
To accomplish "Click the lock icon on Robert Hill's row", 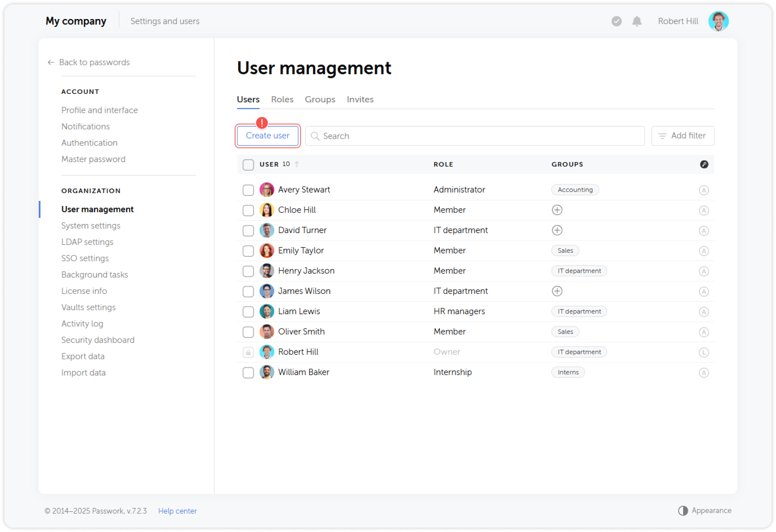I will click(x=248, y=352).
